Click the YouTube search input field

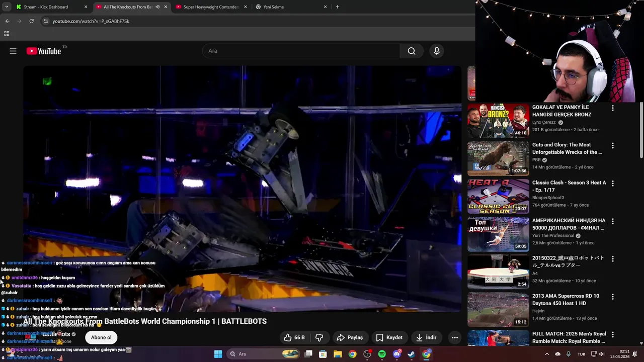coord(301,51)
